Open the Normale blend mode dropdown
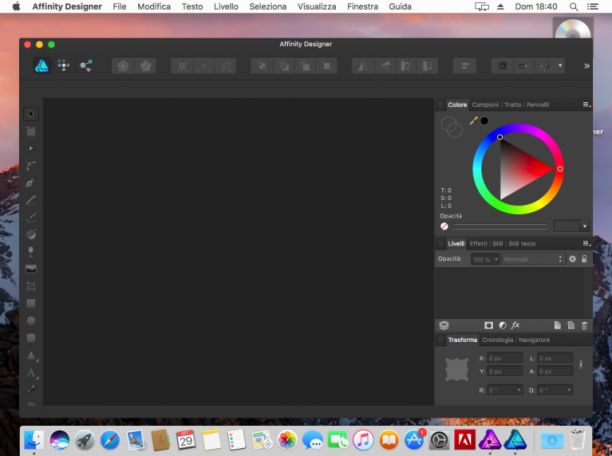The image size is (612, 456). (533, 259)
